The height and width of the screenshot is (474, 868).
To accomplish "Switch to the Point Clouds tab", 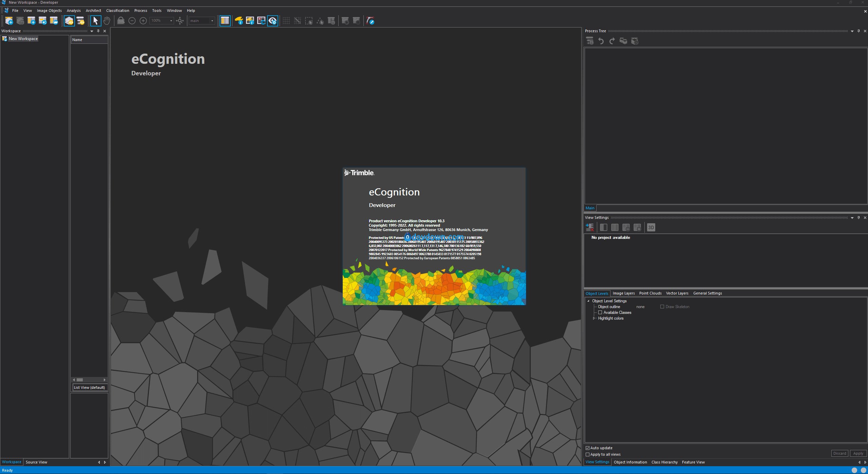I will (650, 293).
